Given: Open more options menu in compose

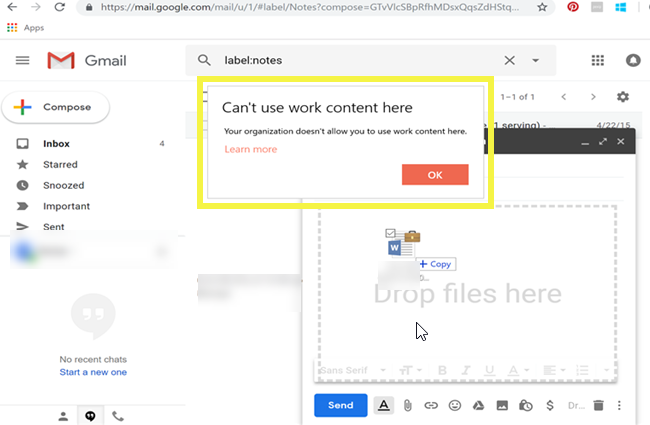Looking at the screenshot, I should pyautogui.click(x=619, y=405).
